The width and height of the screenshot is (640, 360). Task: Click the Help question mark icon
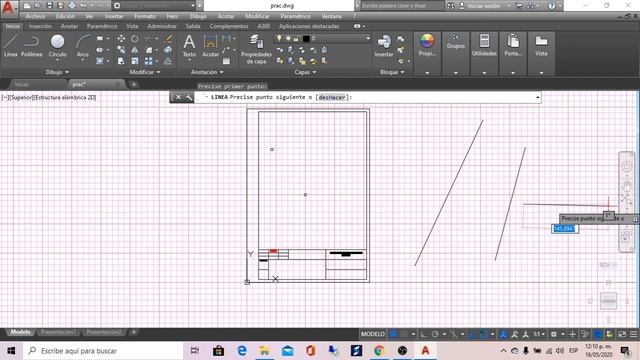click(552, 6)
